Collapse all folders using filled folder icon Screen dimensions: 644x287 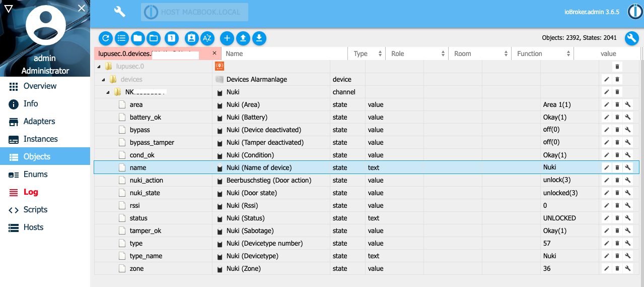click(137, 38)
